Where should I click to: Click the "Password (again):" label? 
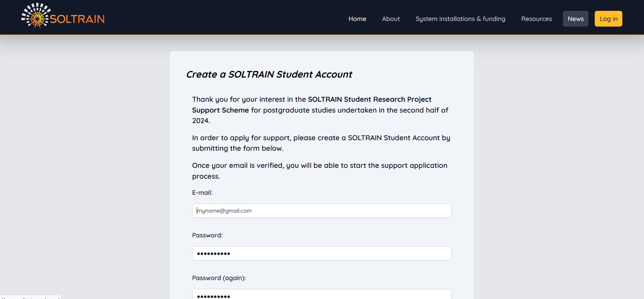click(219, 278)
